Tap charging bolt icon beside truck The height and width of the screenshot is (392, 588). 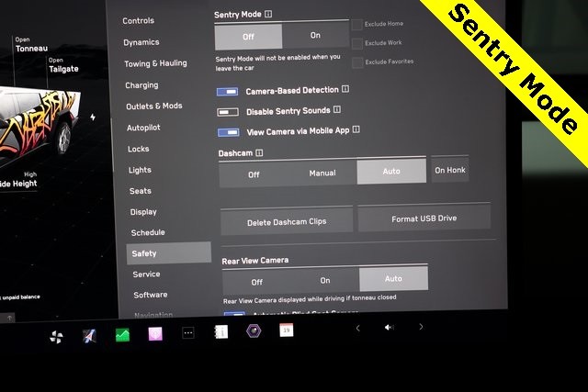click(93, 118)
